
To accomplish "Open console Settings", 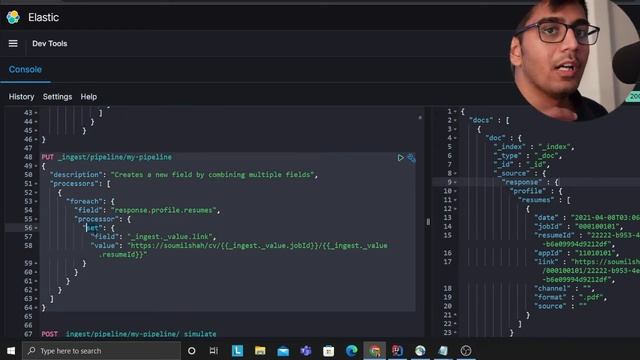I will 57,97.
